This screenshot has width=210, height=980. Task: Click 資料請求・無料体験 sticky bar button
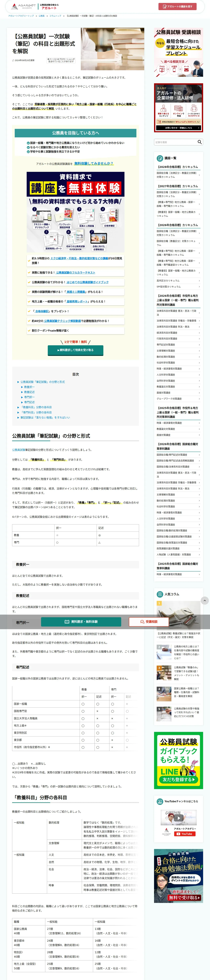(x=81, y=622)
